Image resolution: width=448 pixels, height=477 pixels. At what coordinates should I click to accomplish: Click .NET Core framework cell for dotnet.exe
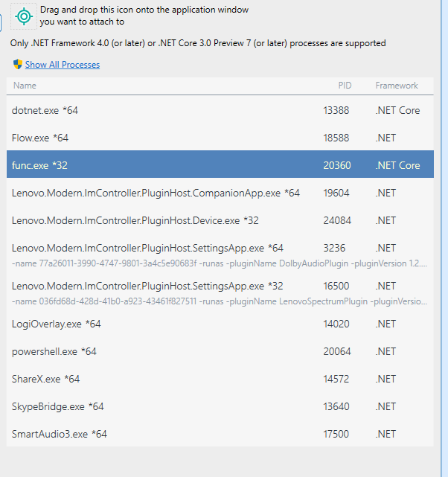coord(397,110)
